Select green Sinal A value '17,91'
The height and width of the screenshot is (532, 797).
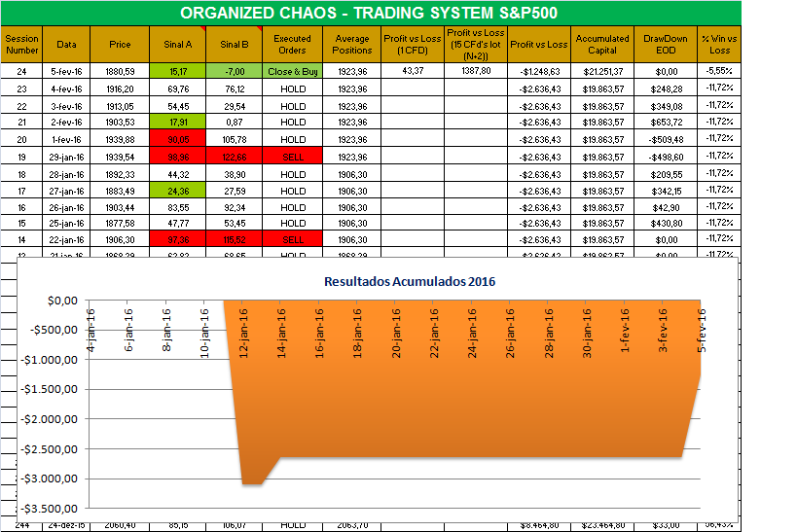[x=178, y=122]
